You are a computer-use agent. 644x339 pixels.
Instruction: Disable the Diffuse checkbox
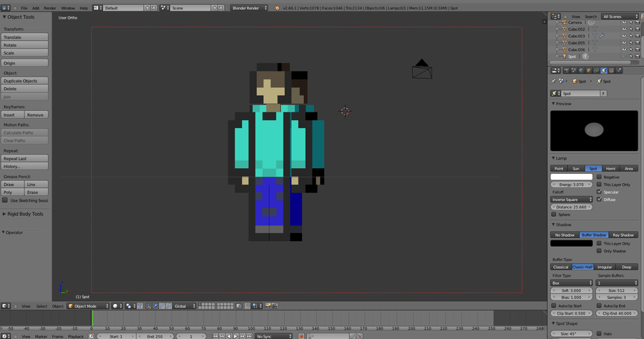click(x=599, y=199)
